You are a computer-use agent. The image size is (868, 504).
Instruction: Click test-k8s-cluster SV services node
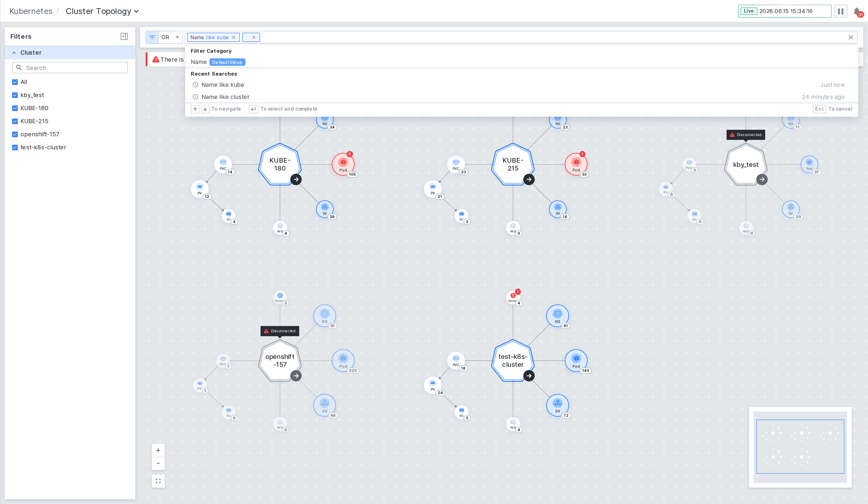coord(557,405)
